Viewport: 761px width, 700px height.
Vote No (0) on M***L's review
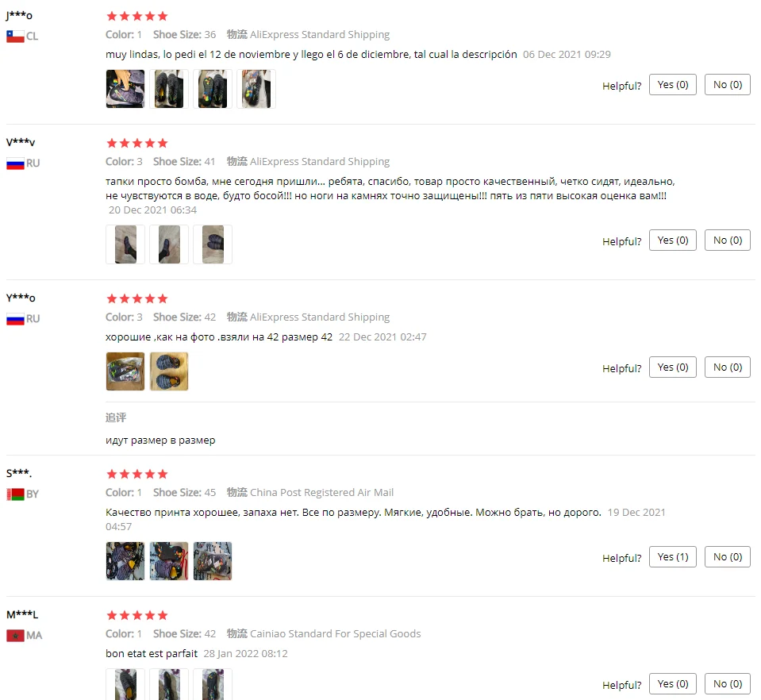pos(728,683)
